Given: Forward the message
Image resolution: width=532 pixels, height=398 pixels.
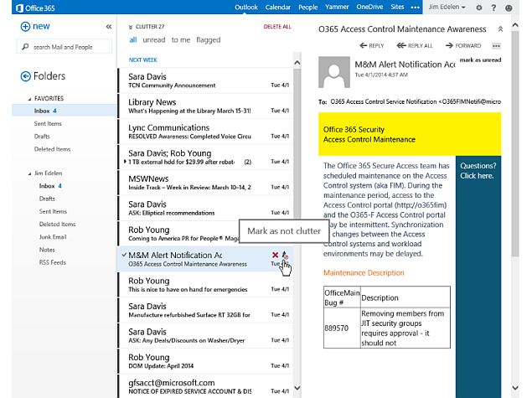Looking at the screenshot, I should [x=463, y=45].
